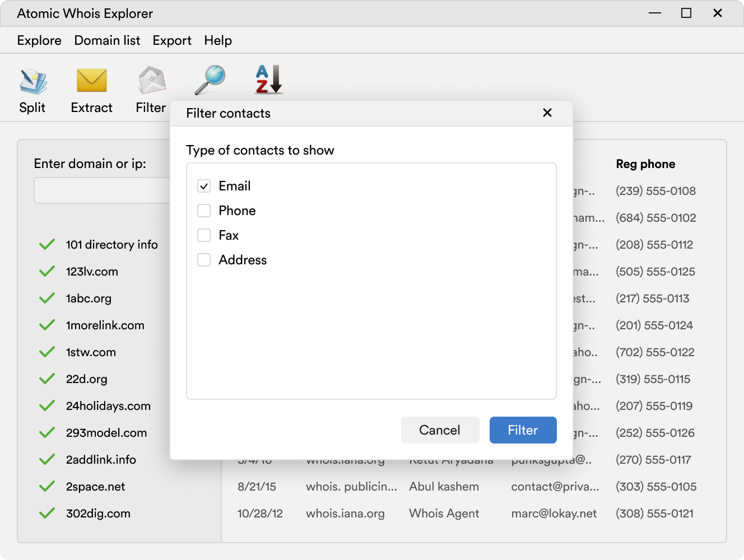
Task: Open the Help menu
Action: coord(218,40)
